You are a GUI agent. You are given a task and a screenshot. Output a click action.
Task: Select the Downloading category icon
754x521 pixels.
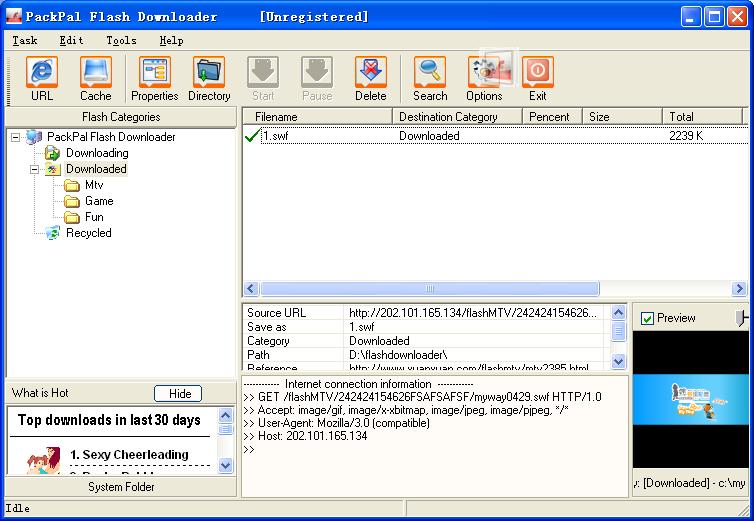click(x=52, y=153)
